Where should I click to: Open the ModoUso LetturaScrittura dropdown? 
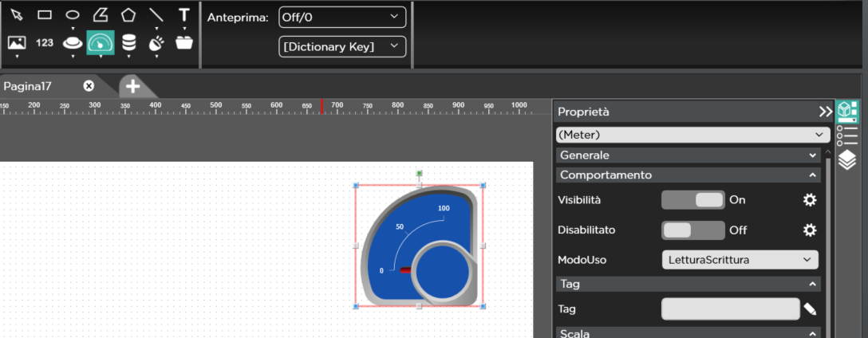(740, 259)
